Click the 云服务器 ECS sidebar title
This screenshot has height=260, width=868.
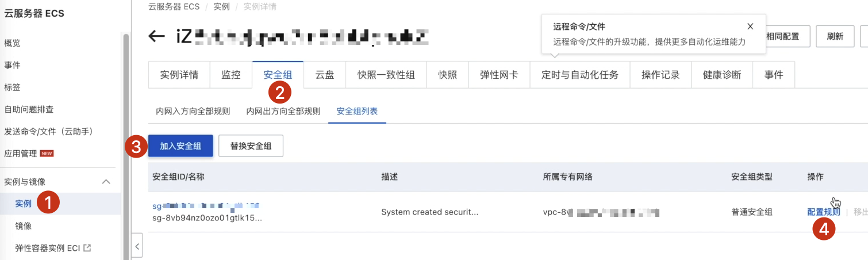pyautogui.click(x=34, y=13)
